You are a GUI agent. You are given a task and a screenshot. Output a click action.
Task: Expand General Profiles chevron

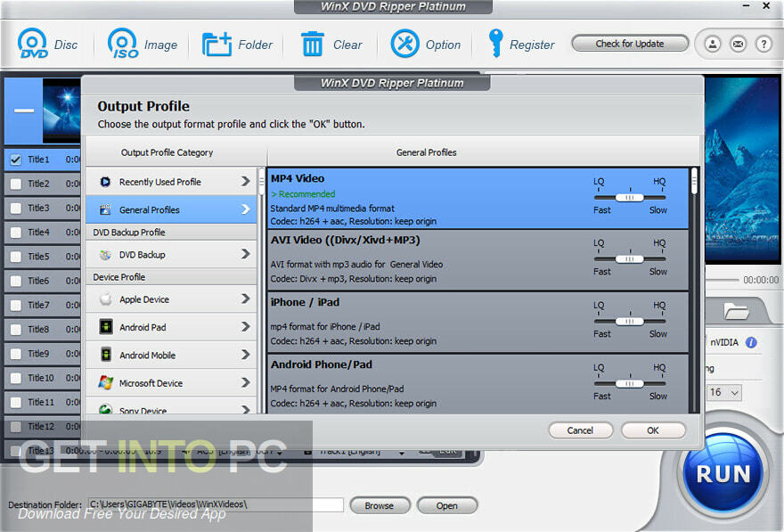tap(245, 209)
